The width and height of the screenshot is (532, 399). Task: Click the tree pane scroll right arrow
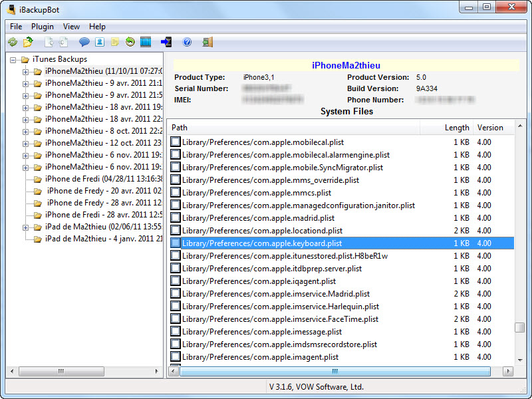[x=156, y=371]
